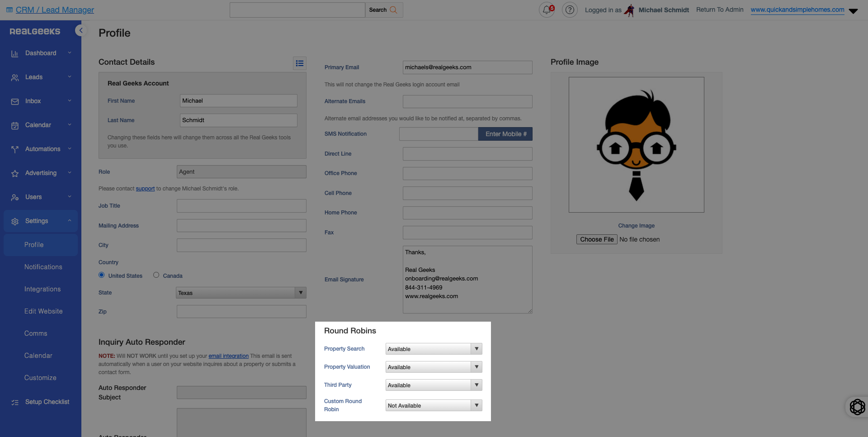Click CRM / Lead Manager link
The height and width of the screenshot is (437, 868).
[55, 10]
